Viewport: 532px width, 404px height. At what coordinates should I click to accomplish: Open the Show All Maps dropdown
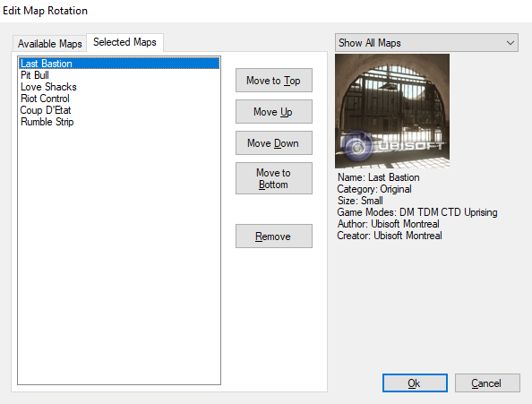tap(426, 43)
